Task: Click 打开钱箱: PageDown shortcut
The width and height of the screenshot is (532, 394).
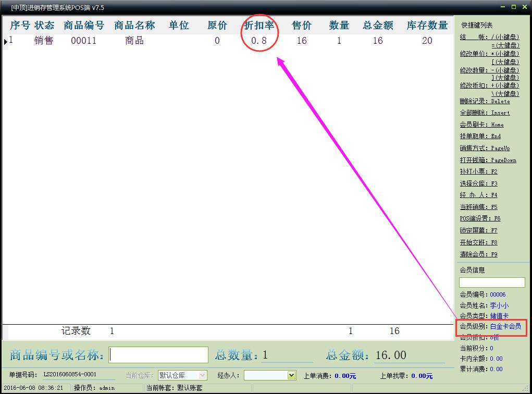Action: [488, 160]
